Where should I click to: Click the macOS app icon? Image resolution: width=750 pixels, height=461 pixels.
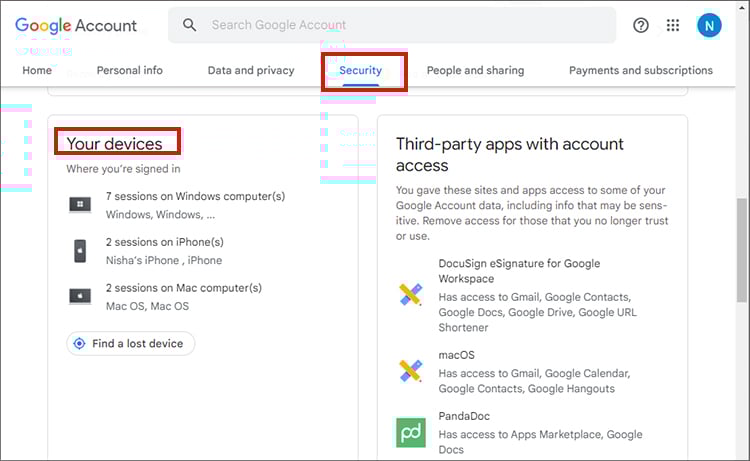[x=410, y=371]
